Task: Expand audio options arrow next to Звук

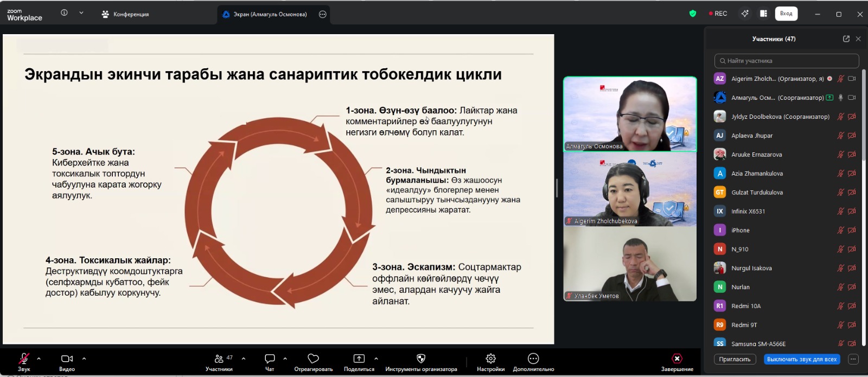Action: [39, 359]
